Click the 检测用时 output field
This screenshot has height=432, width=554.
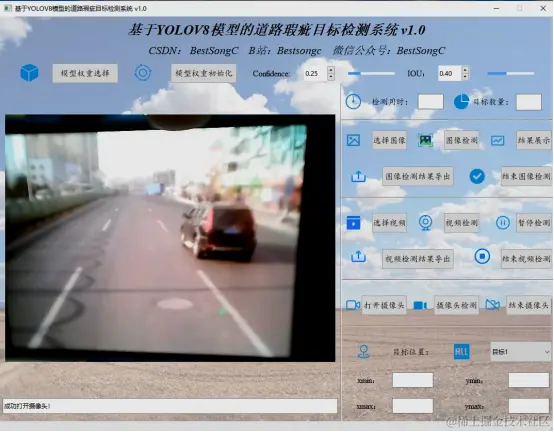pos(431,102)
